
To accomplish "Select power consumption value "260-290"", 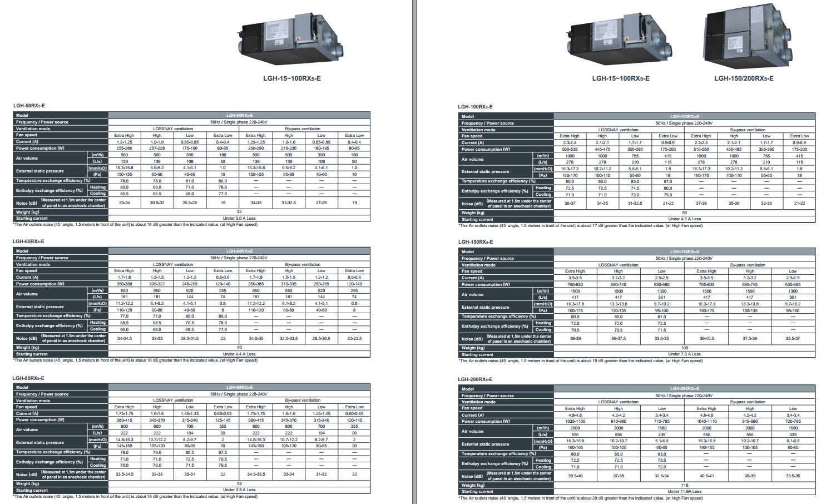I will pos(256,149).
